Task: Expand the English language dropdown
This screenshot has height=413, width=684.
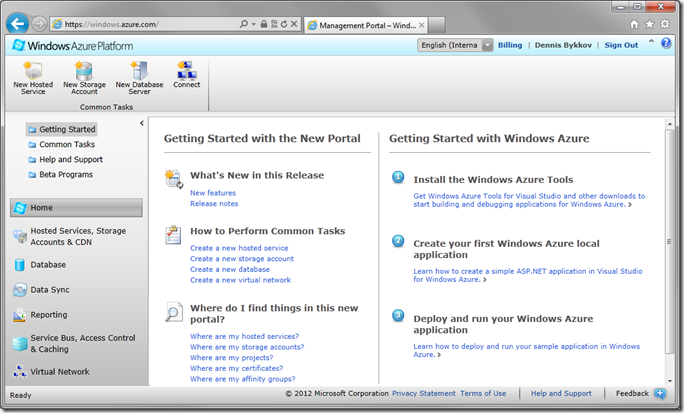Action: [x=487, y=45]
